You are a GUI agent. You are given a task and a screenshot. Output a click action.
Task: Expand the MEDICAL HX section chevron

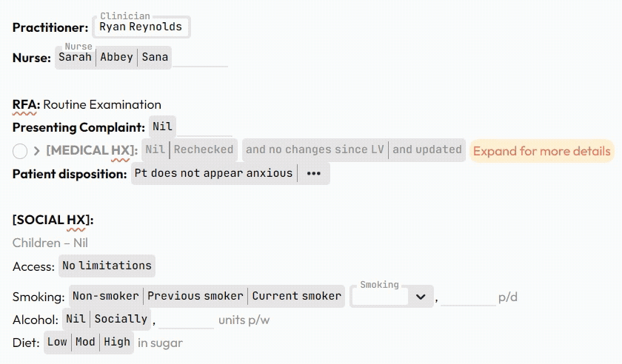37,151
